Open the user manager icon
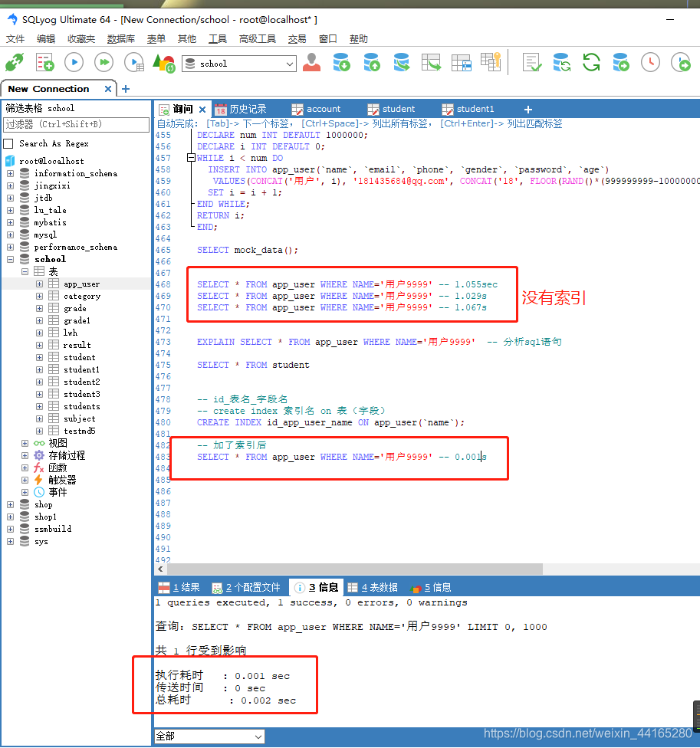 pyautogui.click(x=311, y=63)
